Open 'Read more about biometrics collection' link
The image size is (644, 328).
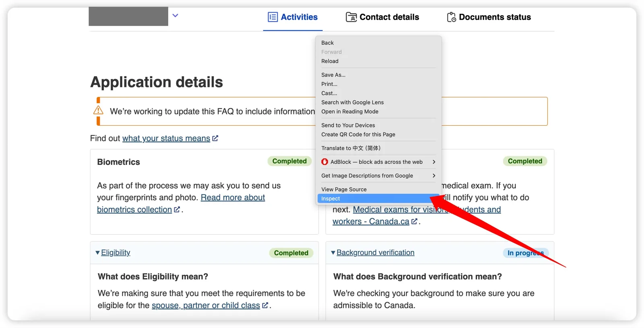click(x=181, y=203)
